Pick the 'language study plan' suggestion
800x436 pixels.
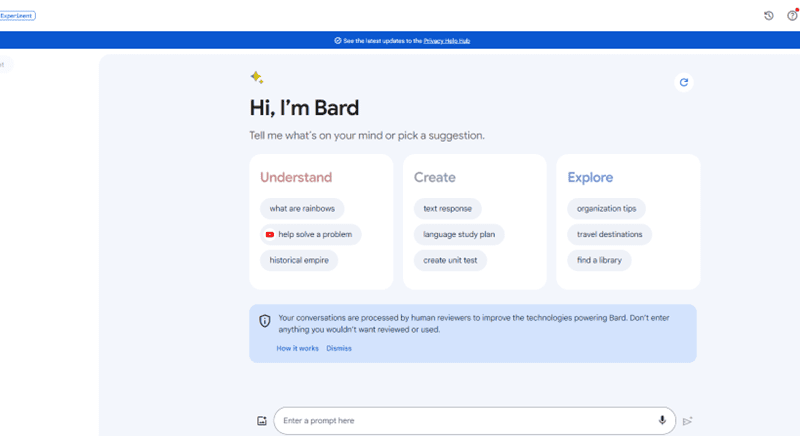[x=459, y=235]
